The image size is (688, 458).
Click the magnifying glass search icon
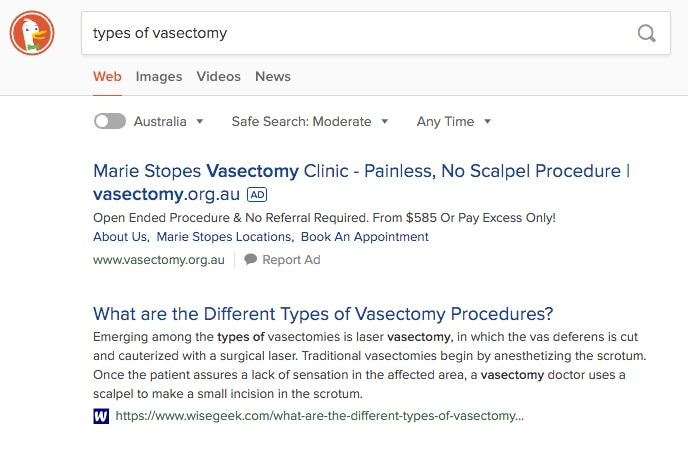click(x=646, y=33)
